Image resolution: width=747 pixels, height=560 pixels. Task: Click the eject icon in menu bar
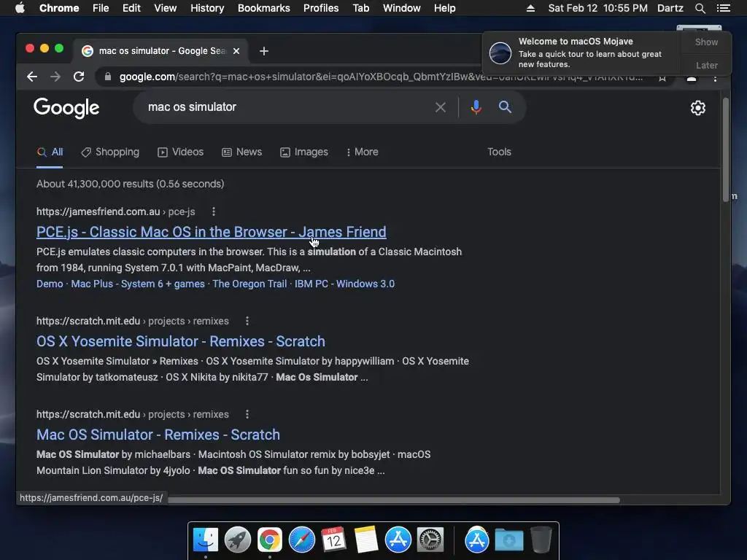(x=530, y=8)
